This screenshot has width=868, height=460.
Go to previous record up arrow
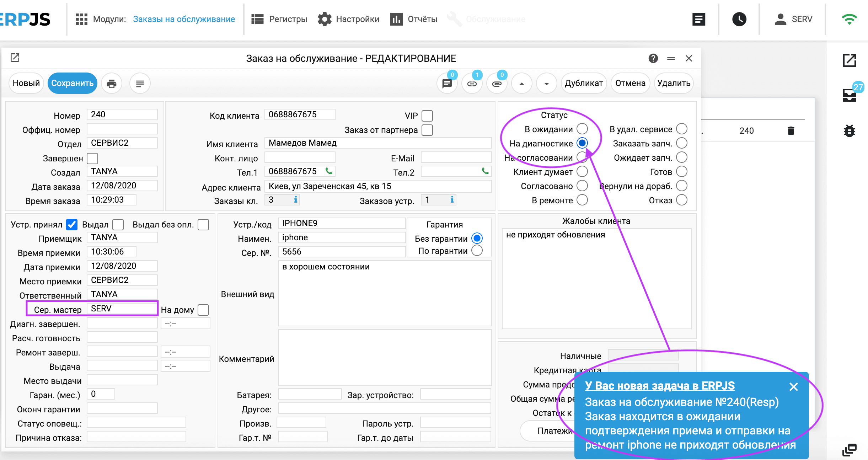521,84
